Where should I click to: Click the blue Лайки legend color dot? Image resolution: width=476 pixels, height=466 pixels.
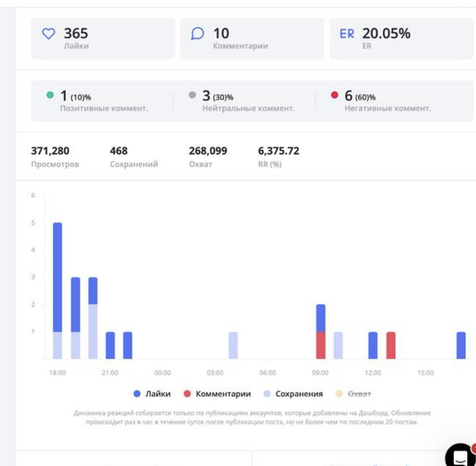[x=137, y=394]
